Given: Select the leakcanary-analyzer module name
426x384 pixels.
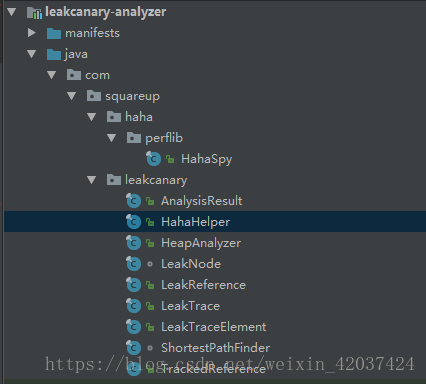Looking at the screenshot, I should (105, 12).
